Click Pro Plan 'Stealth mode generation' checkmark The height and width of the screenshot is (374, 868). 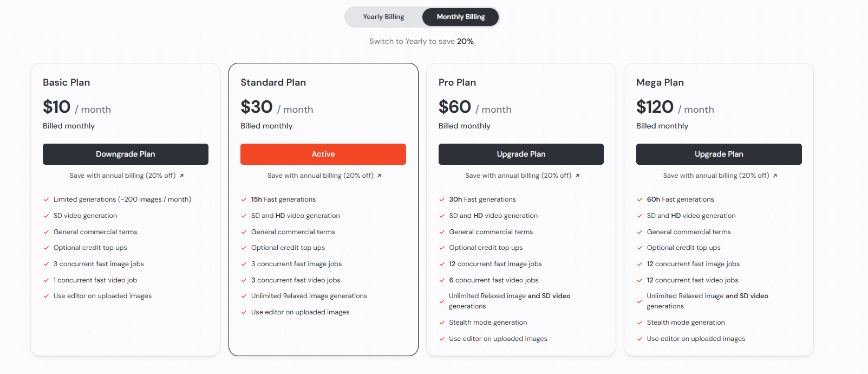442,323
